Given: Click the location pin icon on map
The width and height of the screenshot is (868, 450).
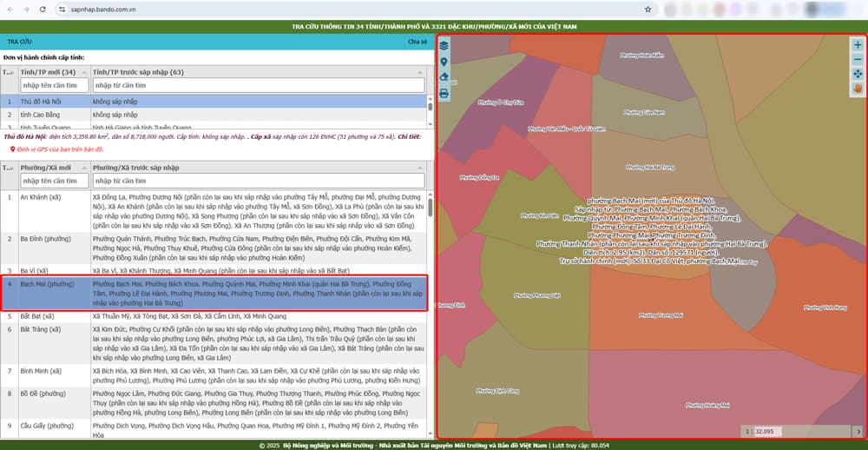Looking at the screenshot, I should pos(444,62).
